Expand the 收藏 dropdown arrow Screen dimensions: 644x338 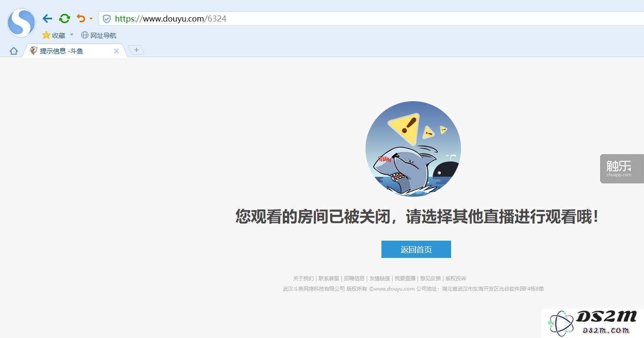click(72, 34)
